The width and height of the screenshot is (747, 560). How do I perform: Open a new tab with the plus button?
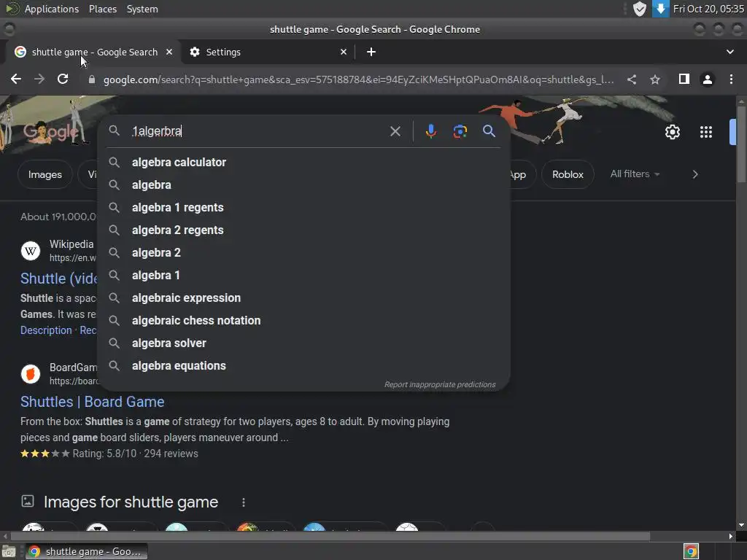[371, 52]
